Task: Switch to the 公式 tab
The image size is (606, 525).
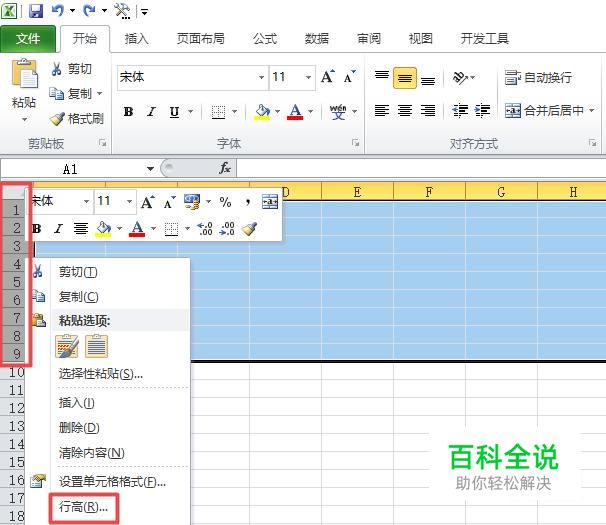Action: click(265, 39)
